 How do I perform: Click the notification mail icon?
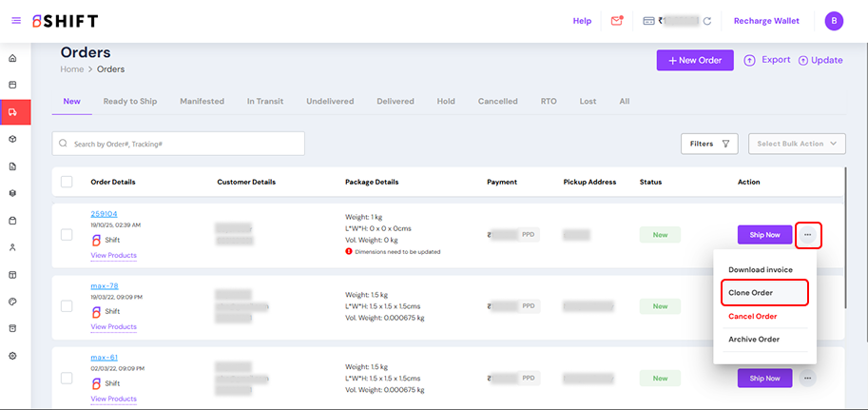[x=617, y=21]
